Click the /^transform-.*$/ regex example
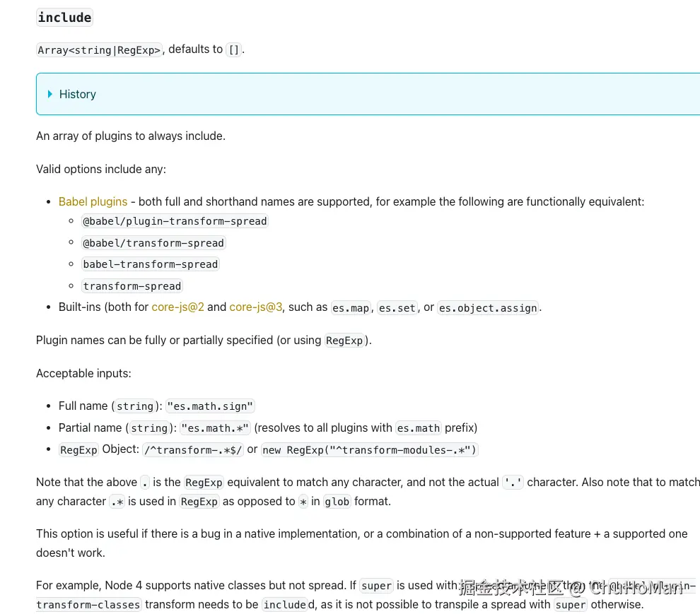700x614 pixels. (x=193, y=450)
